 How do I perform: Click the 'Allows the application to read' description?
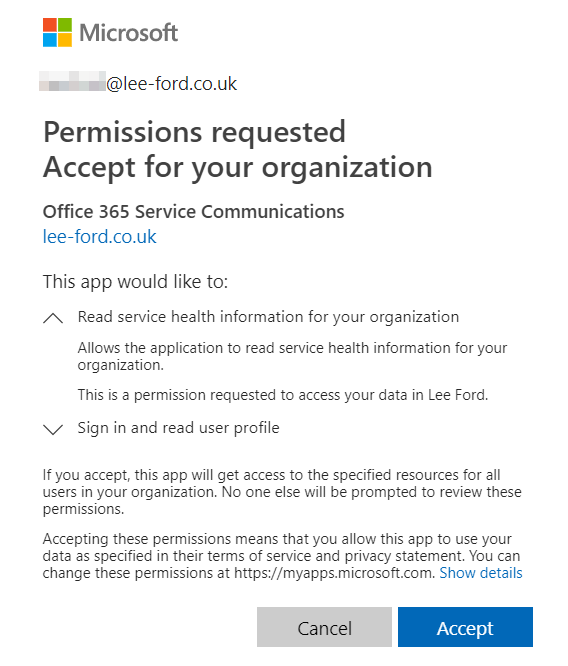pyautogui.click(x=292, y=356)
